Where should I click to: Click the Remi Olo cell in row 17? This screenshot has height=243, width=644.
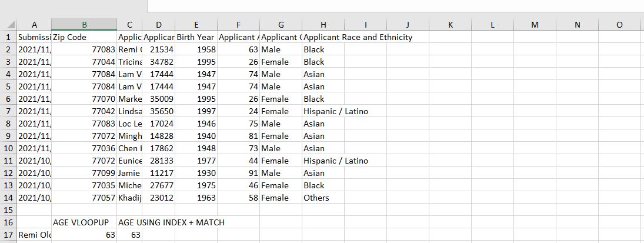point(34,234)
